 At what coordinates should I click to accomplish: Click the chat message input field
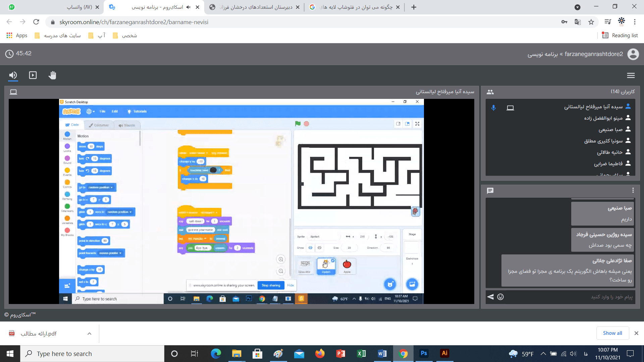coord(570,297)
